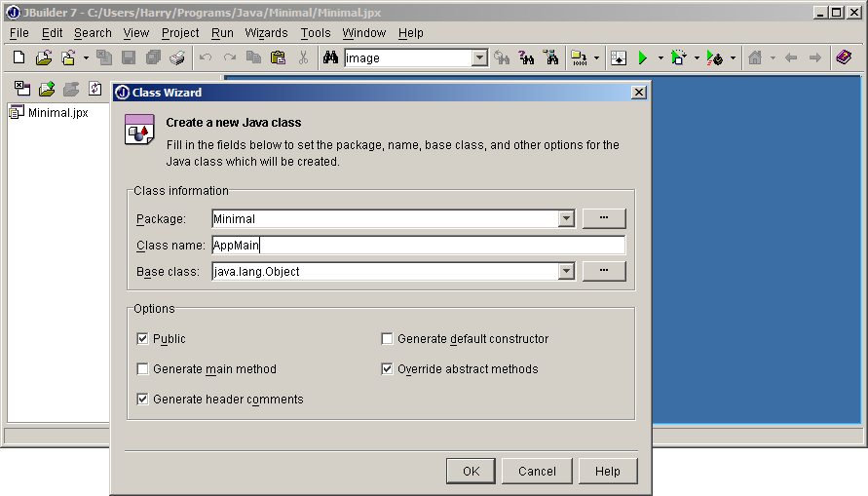
Task: Click the Close Project pane icon
Action: [22, 89]
